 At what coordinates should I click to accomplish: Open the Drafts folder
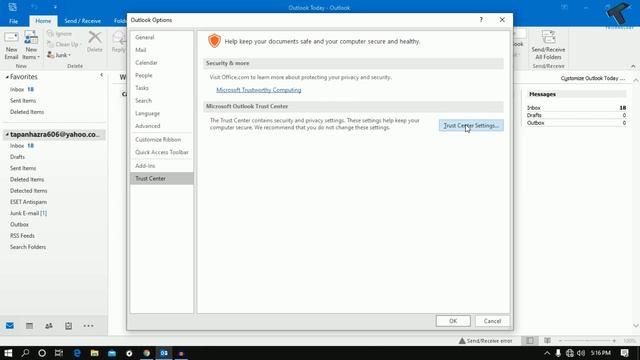[x=17, y=157]
